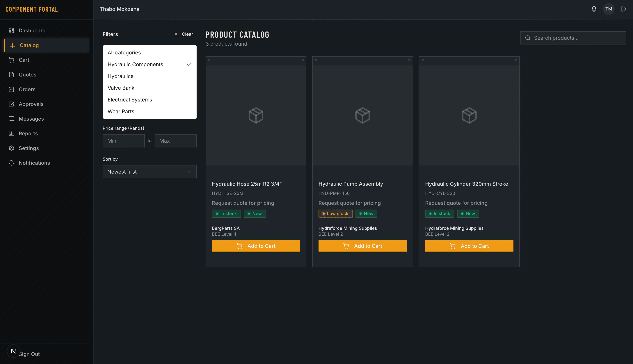633x364 pixels.
Task: Open the Newest first sort dropdown
Action: [149, 172]
